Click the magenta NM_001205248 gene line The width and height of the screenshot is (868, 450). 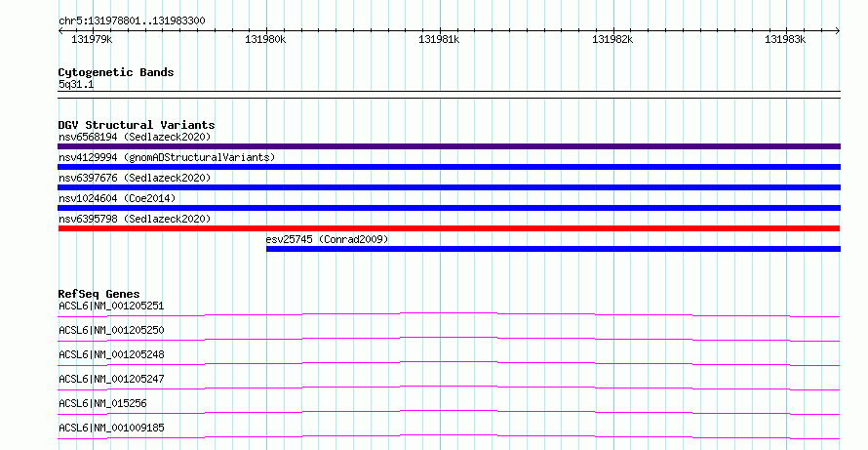449,362
